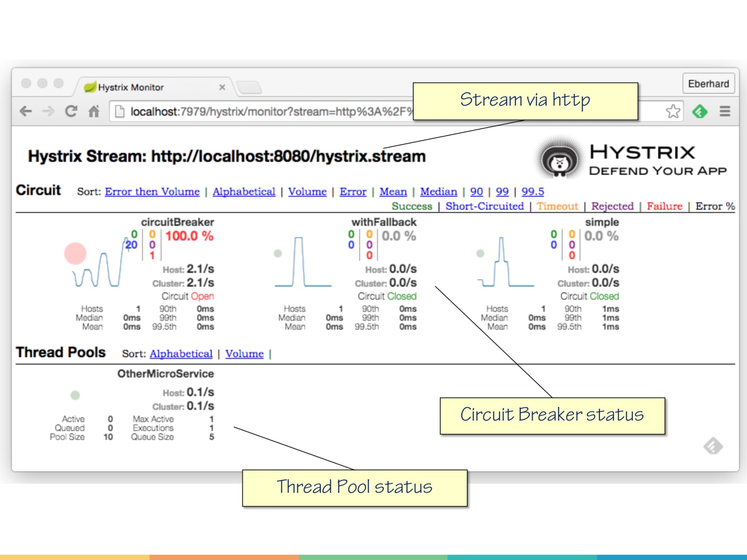Click the grey Feedly button on the page
747x560 pixels.
pyautogui.click(x=713, y=446)
